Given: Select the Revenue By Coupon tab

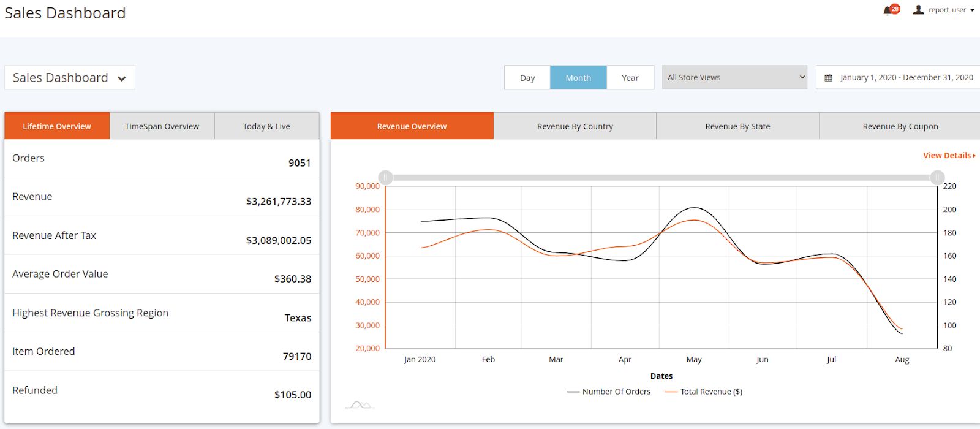Looking at the screenshot, I should (900, 126).
